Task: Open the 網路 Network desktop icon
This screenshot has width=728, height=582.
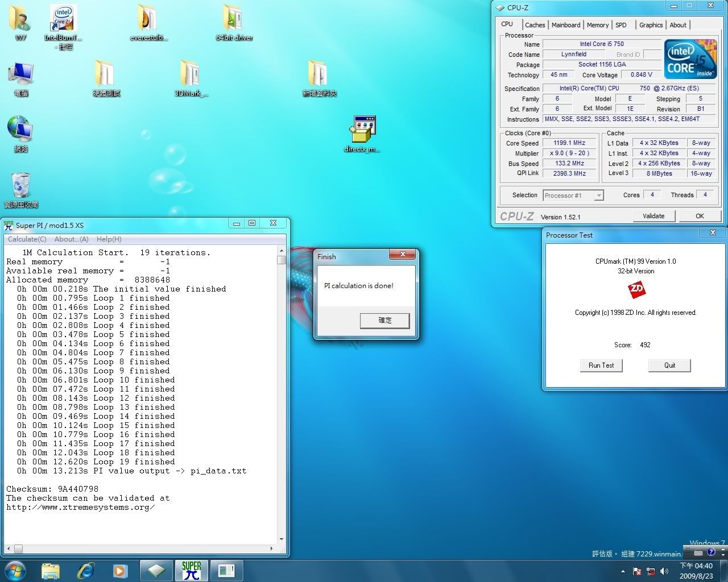Action: (20, 134)
